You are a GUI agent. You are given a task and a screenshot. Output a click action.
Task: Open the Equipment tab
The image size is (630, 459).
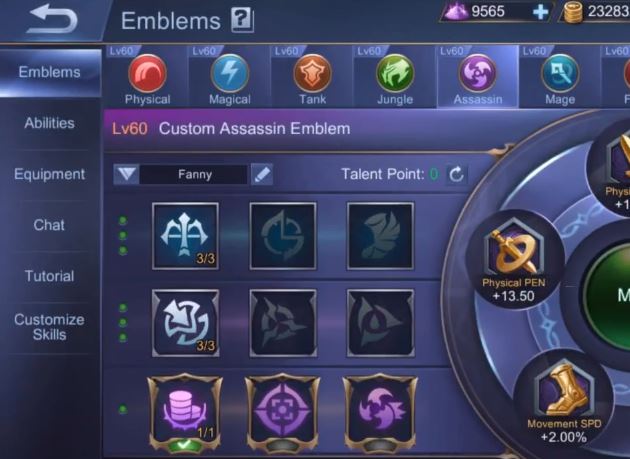(49, 174)
